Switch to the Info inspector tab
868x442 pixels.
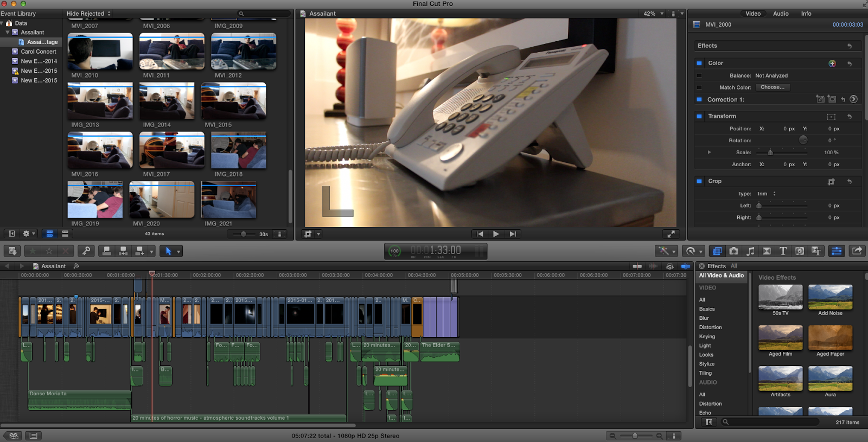click(x=806, y=14)
